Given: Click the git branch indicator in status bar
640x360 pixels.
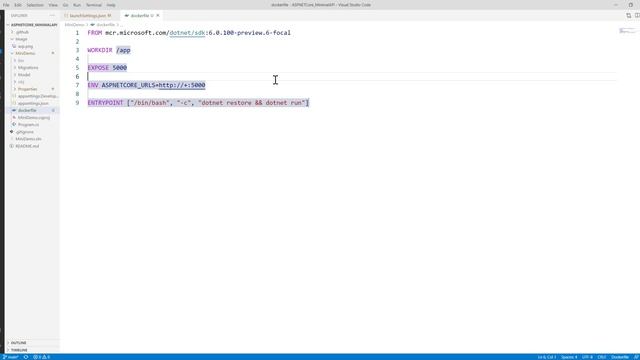Looking at the screenshot, I should [11, 357].
